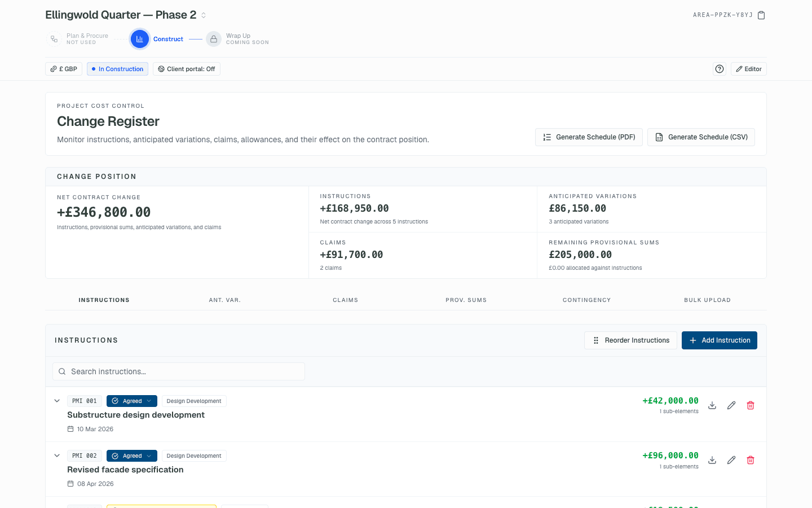Switch to the Ant. Var. tab

tap(225, 300)
